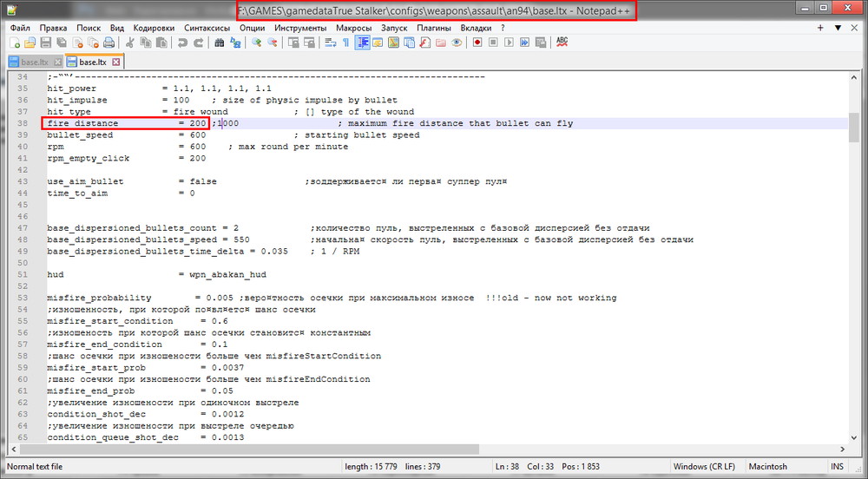This screenshot has width=868, height=479.
Task: Toggle the highlighted indent guide button
Action: [x=362, y=42]
